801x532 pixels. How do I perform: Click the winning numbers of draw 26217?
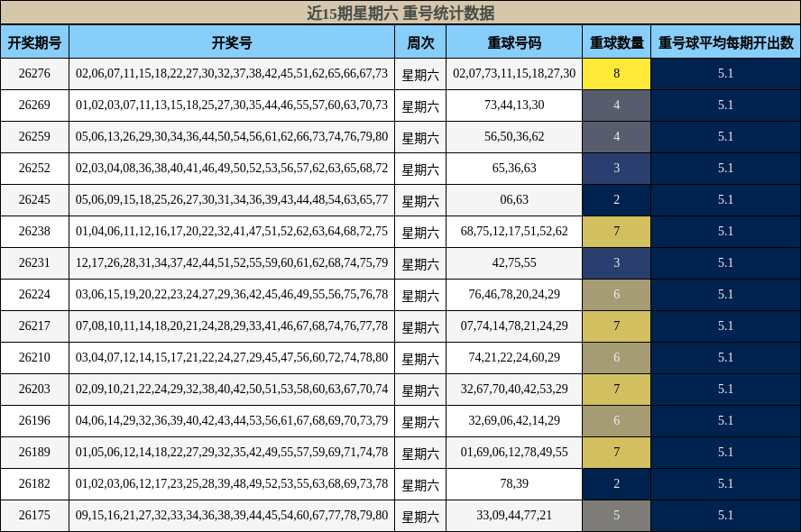232,326
